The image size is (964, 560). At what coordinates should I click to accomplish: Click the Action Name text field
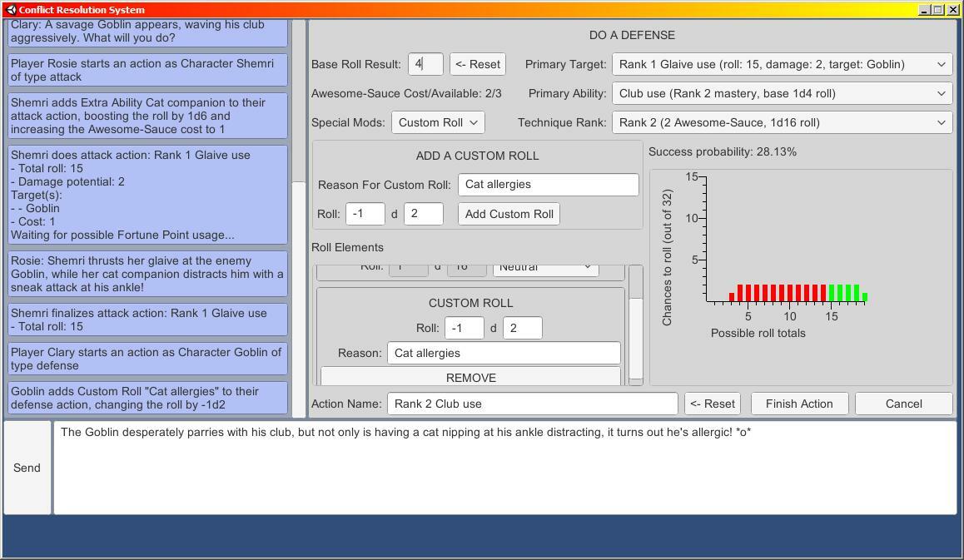coord(532,404)
